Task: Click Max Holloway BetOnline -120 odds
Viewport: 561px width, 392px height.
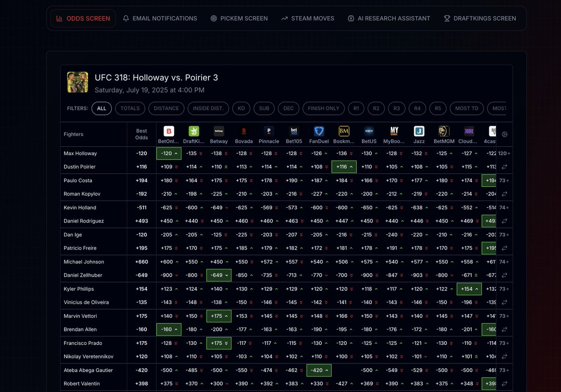Action: (x=169, y=153)
